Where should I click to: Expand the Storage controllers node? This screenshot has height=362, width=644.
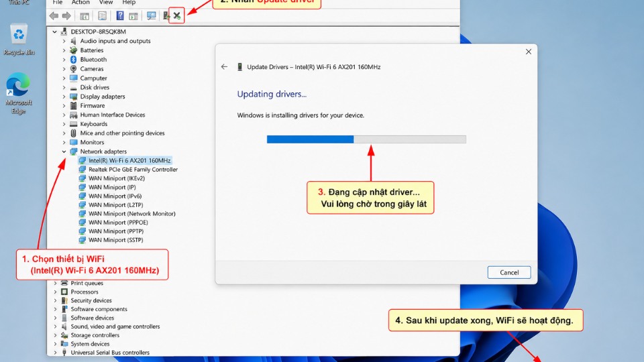coord(56,335)
